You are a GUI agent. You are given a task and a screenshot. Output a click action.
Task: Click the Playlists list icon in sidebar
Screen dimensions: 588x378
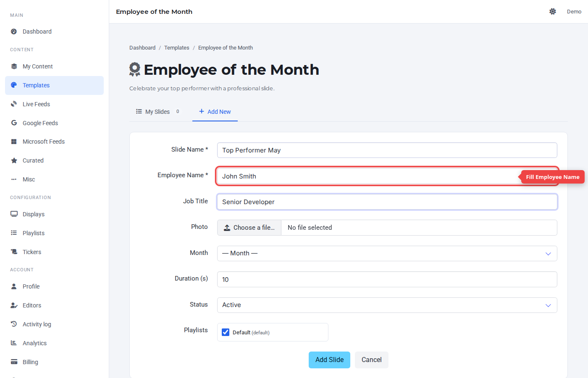click(14, 233)
